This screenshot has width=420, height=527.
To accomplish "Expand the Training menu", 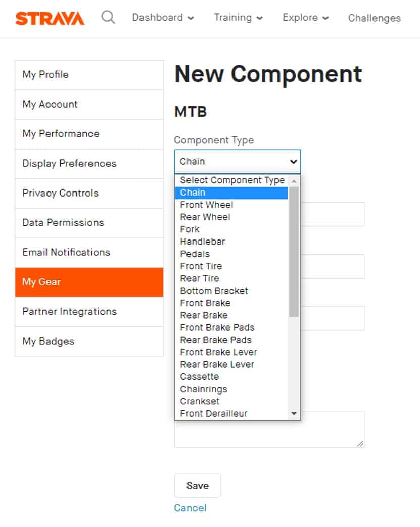I will click(x=238, y=18).
